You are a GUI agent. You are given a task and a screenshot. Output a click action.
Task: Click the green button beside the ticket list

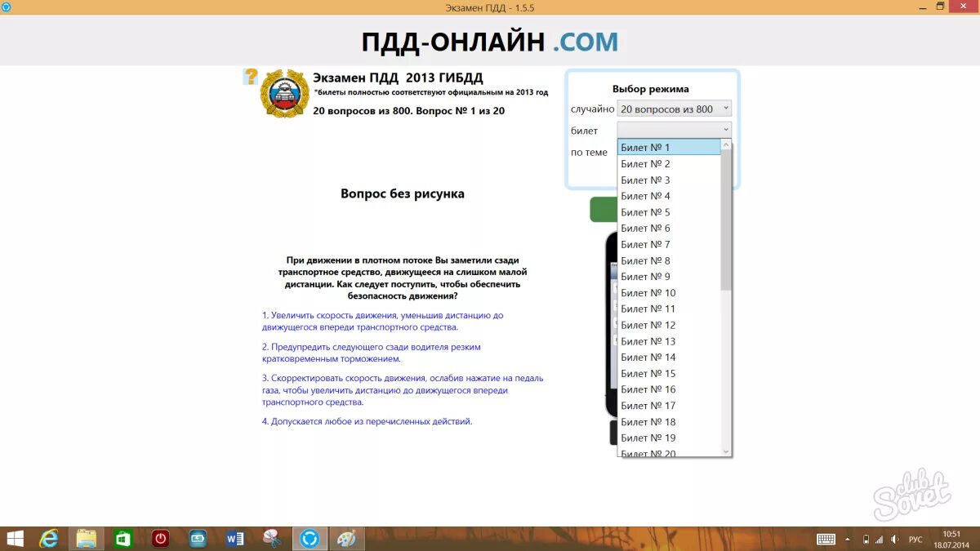tap(603, 210)
